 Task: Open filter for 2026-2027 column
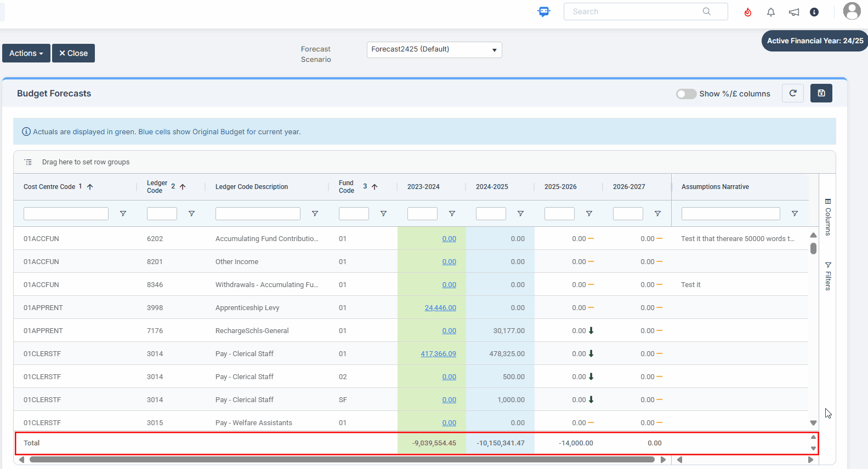click(657, 214)
